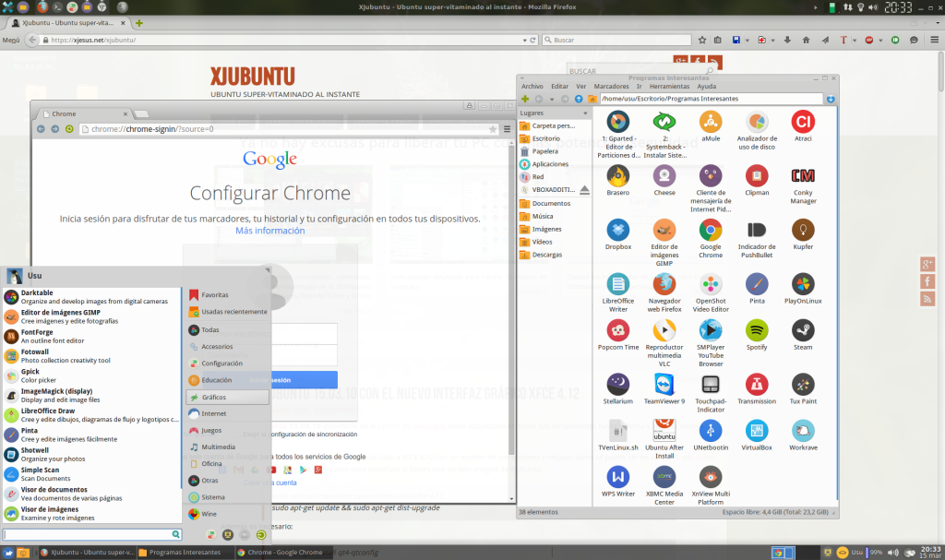Expand Lugares sidebar dropdown
This screenshot has height=560, width=945.
coord(584,113)
